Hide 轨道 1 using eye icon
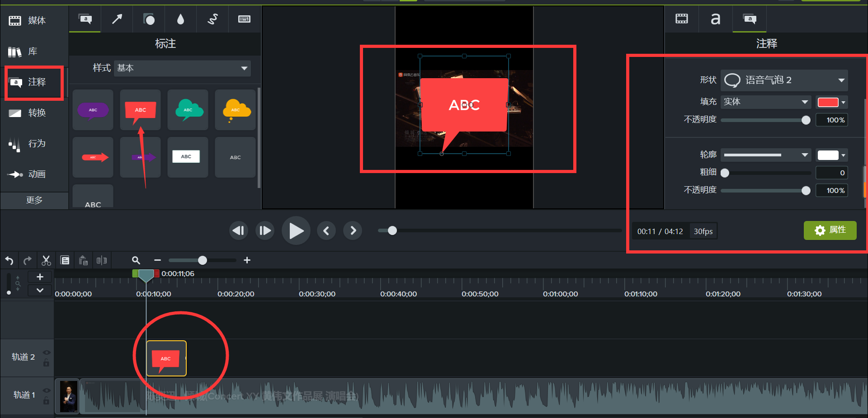Screen dimensions: 868x418 pos(46,390)
